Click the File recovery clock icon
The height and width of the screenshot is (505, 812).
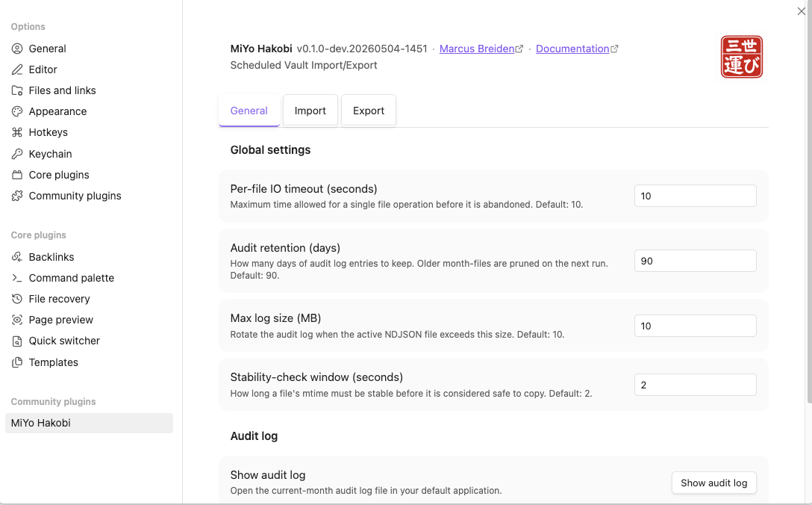point(17,299)
